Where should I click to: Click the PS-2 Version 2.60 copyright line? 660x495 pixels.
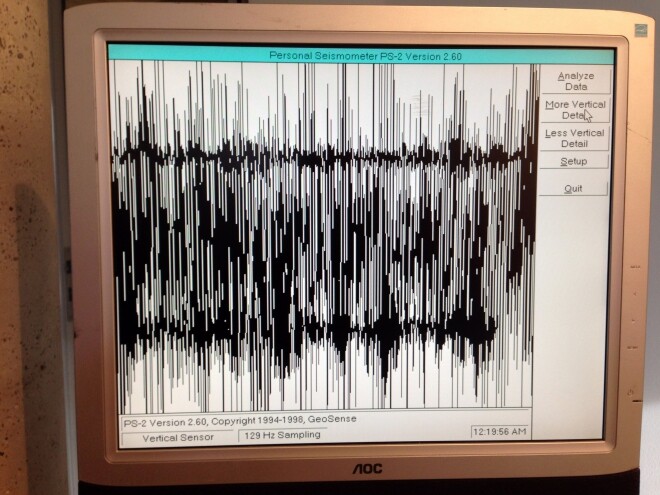[x=240, y=420]
